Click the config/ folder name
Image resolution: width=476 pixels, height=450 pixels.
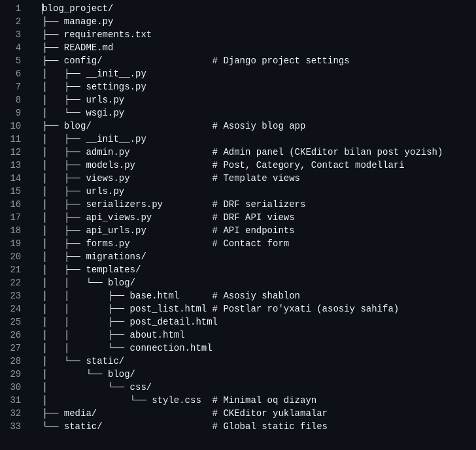83,61
